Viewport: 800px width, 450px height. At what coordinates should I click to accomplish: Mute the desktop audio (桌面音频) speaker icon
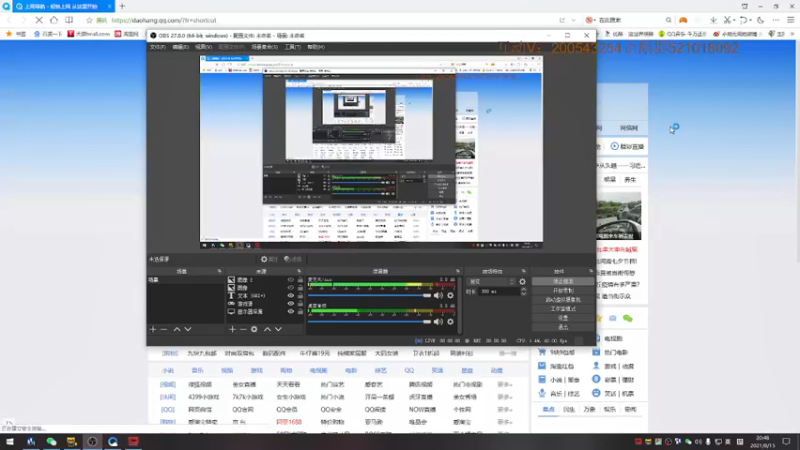438,321
